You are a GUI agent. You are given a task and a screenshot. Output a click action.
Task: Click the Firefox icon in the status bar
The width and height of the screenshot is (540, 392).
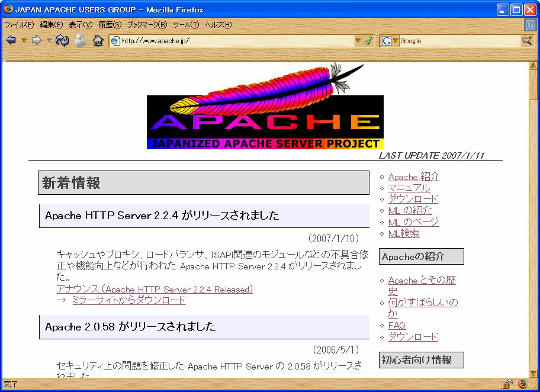coord(522,384)
